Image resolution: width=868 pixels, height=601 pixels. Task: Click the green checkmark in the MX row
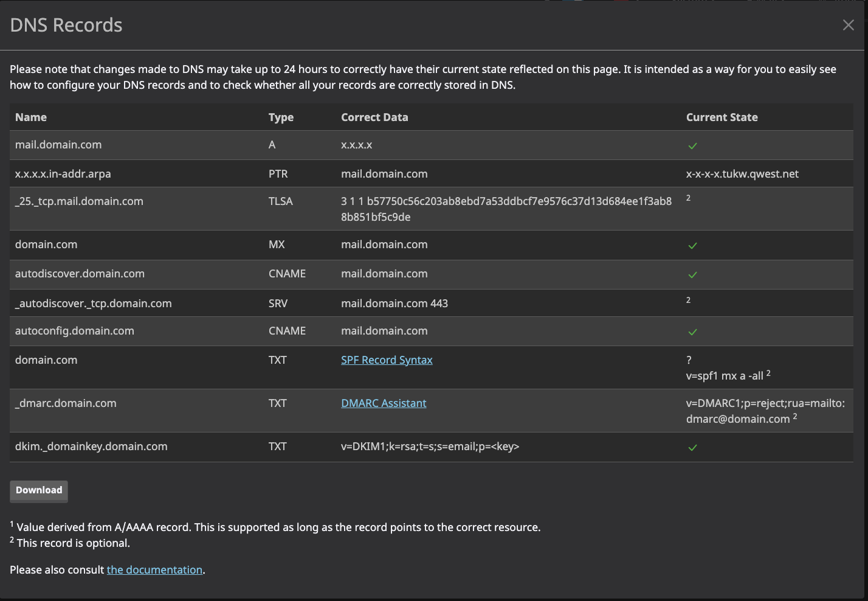[692, 246]
